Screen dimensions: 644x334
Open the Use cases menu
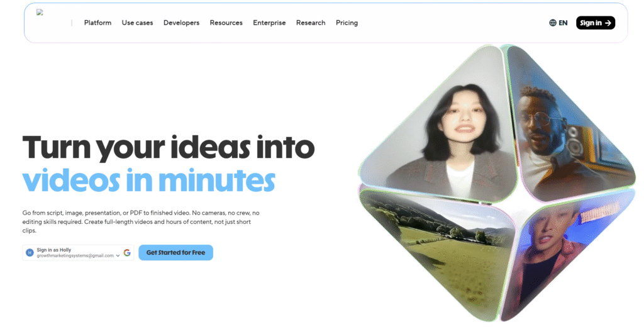(x=137, y=23)
